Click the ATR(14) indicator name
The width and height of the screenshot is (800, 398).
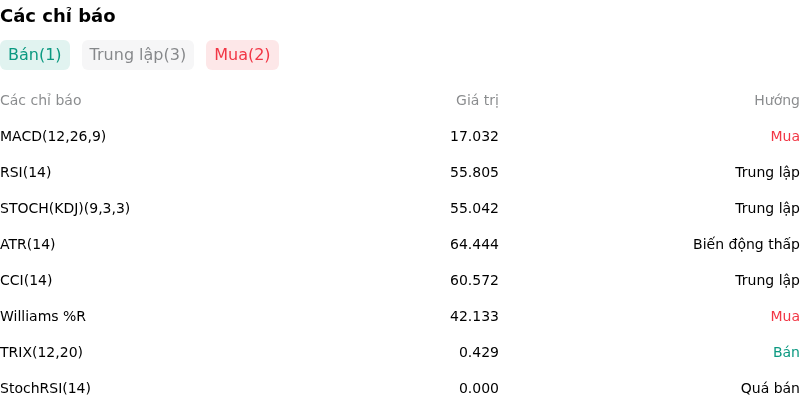click(x=28, y=244)
